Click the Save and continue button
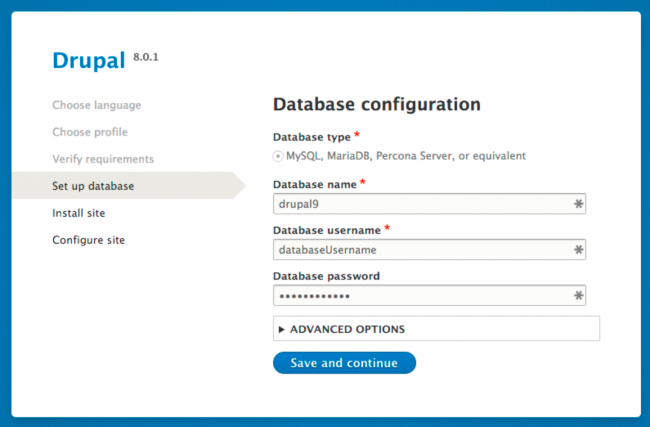This screenshot has height=427, width=650. click(x=344, y=363)
